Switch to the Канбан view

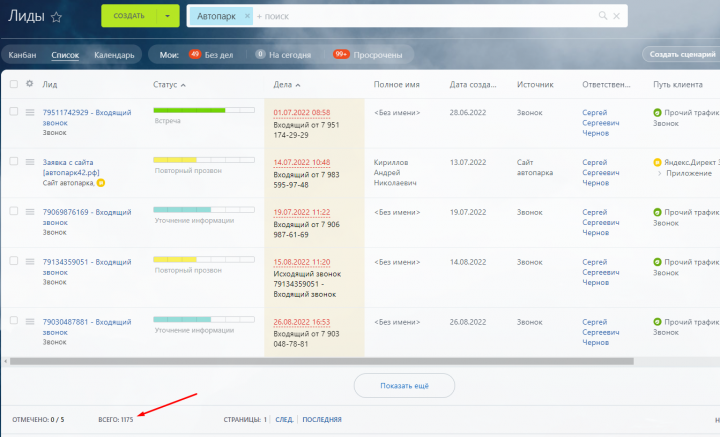[22, 55]
